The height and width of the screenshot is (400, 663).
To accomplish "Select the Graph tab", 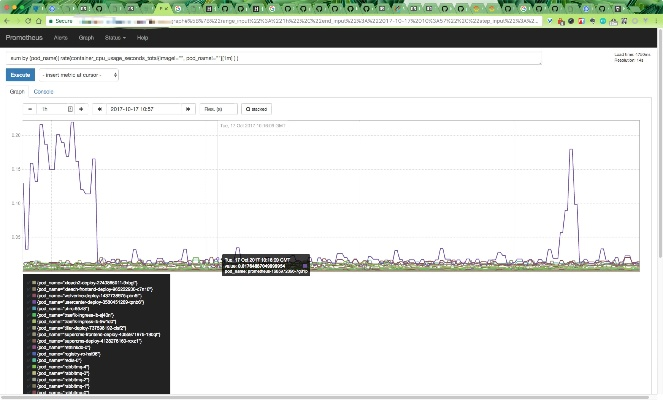I will (x=16, y=91).
